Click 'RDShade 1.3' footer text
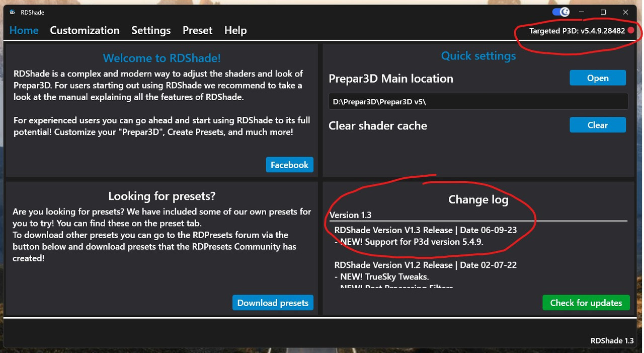The height and width of the screenshot is (353, 644). [612, 341]
